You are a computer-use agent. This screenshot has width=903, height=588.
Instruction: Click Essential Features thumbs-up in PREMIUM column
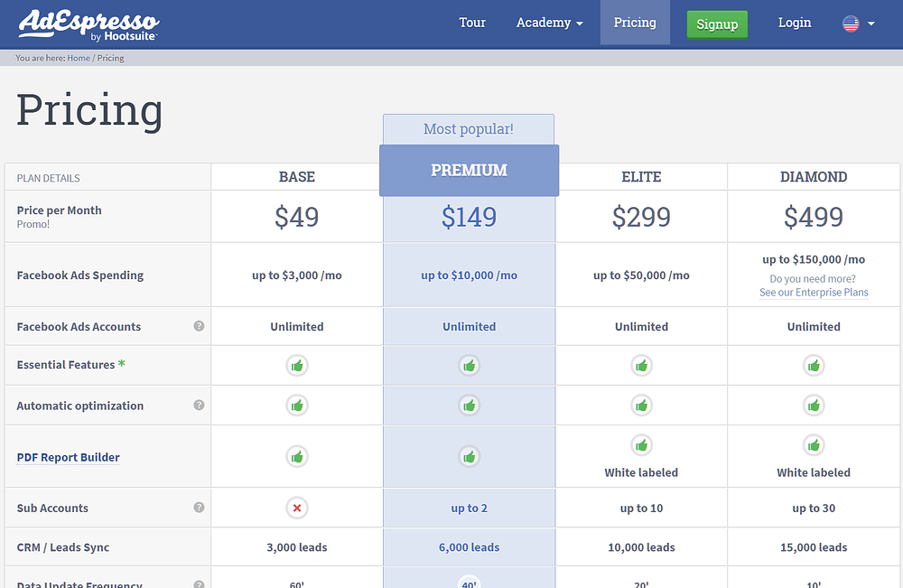pos(469,366)
